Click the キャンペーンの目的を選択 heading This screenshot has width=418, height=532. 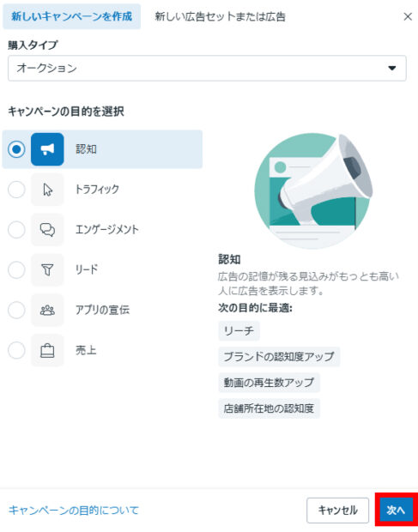[x=66, y=112]
